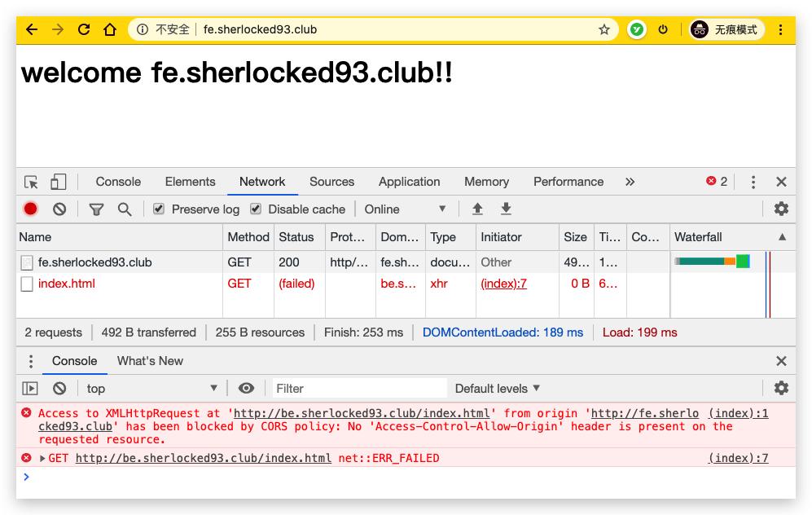Viewport: 812px width, 515px height.
Task: Toggle the device toolbar icon
Action: click(58, 182)
